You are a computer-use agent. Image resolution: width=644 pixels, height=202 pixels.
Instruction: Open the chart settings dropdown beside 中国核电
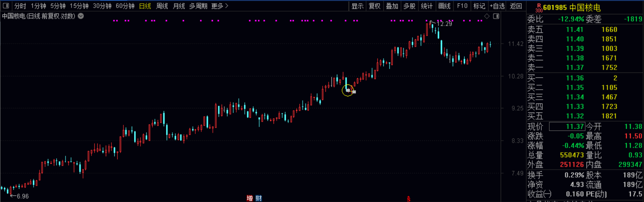click(x=81, y=16)
